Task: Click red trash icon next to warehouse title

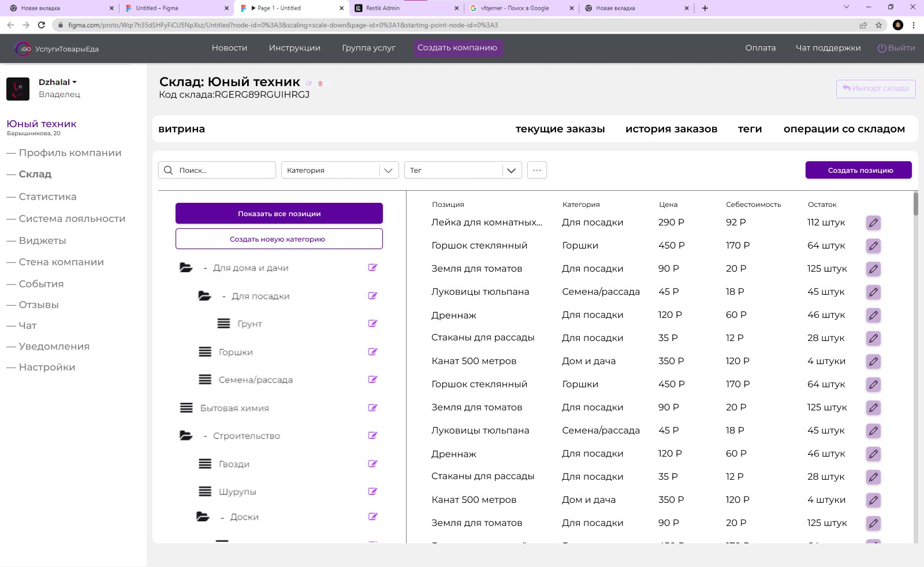Action: tap(321, 84)
